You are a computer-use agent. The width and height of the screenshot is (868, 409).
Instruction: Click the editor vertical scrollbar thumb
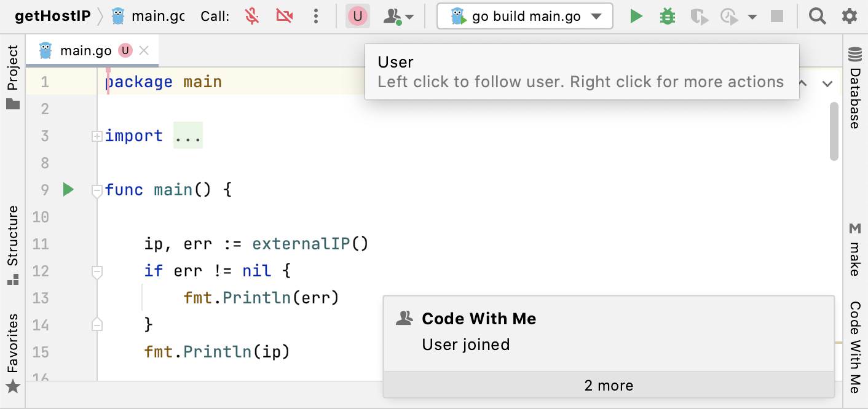tap(834, 131)
